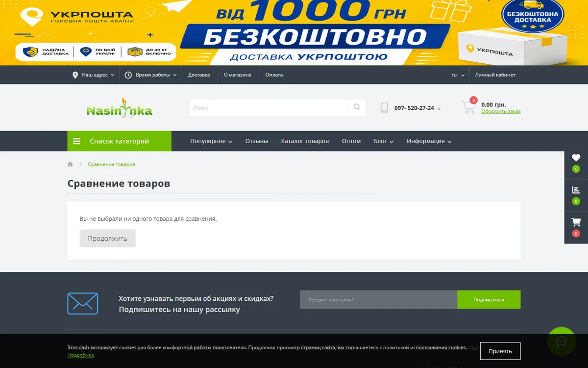Open the 'Оплата' link
The width and height of the screenshot is (588, 368).
[x=274, y=75]
